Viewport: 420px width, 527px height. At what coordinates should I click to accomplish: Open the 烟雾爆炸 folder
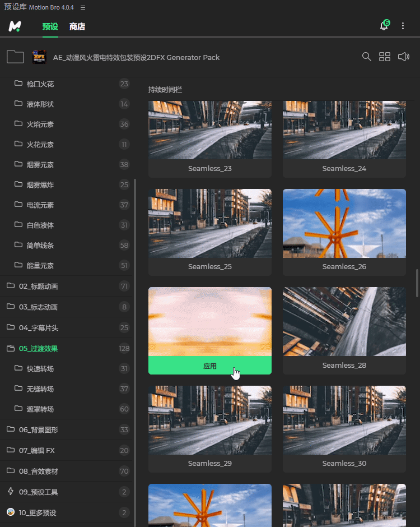[x=67, y=184]
